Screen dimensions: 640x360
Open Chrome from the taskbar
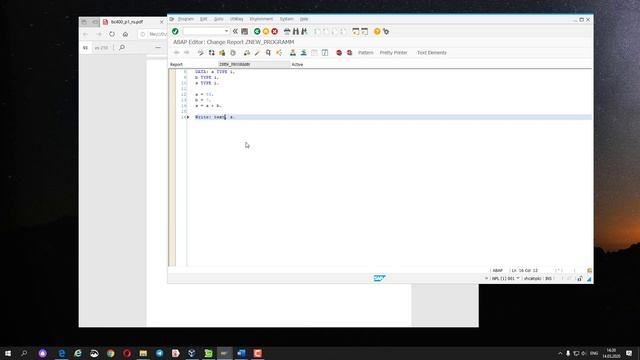point(111,353)
